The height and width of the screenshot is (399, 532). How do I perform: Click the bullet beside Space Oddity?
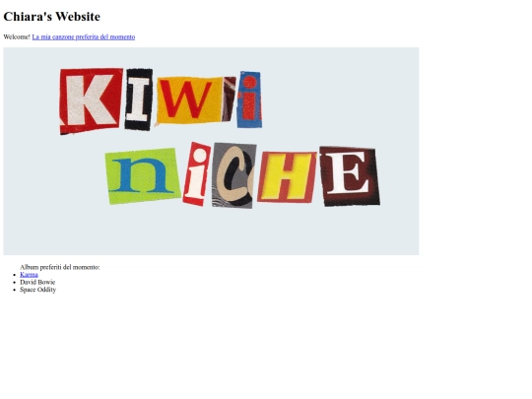[14, 290]
